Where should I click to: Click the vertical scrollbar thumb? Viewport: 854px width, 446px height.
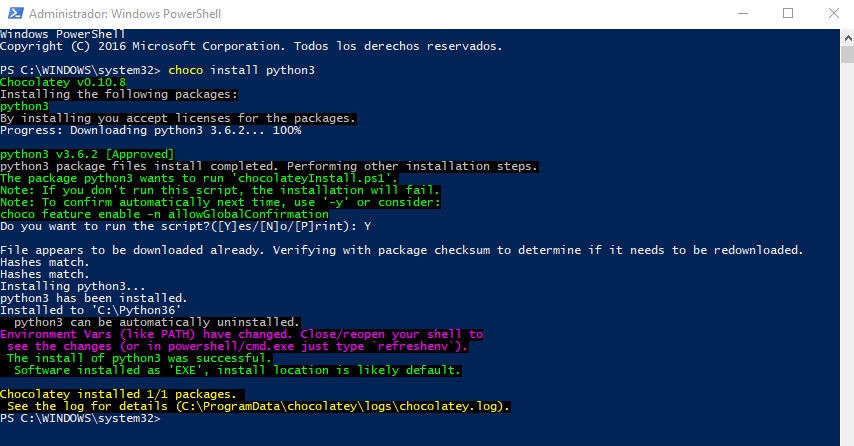[x=847, y=55]
